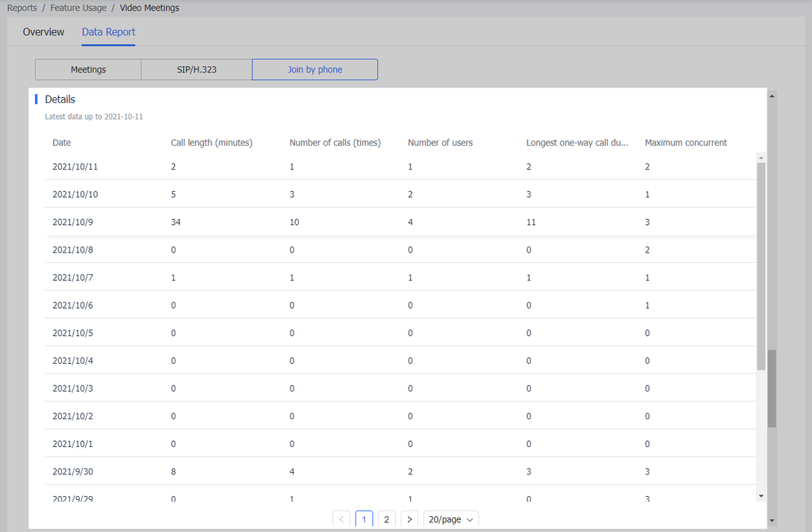Select the 2021/10/7 date cell
812x532 pixels.
point(72,277)
